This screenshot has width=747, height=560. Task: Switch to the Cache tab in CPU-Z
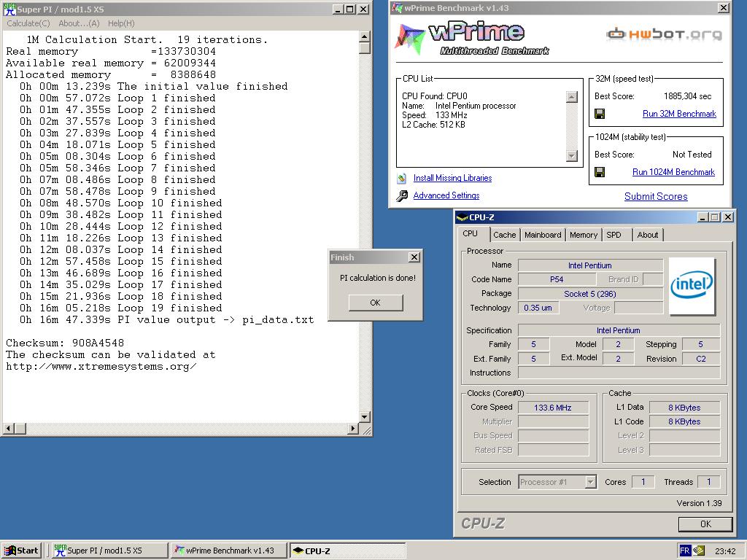(505, 235)
